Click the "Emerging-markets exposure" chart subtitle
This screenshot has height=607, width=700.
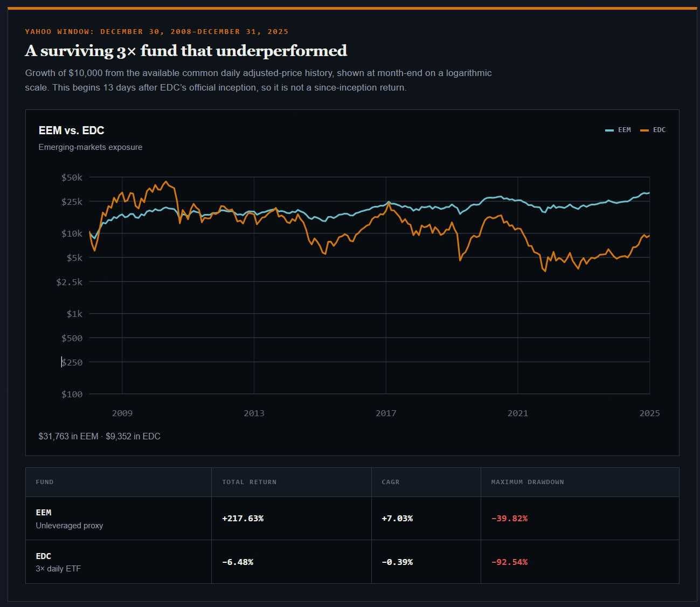pyautogui.click(x=91, y=147)
